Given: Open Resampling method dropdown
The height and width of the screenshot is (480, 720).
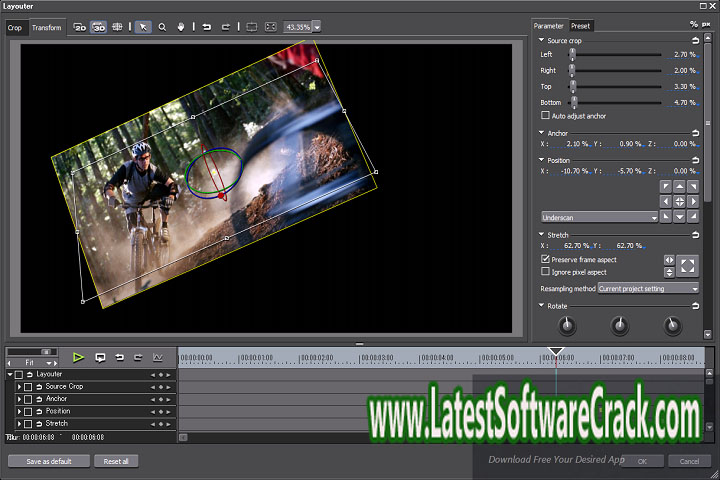Looking at the screenshot, I should pos(648,288).
